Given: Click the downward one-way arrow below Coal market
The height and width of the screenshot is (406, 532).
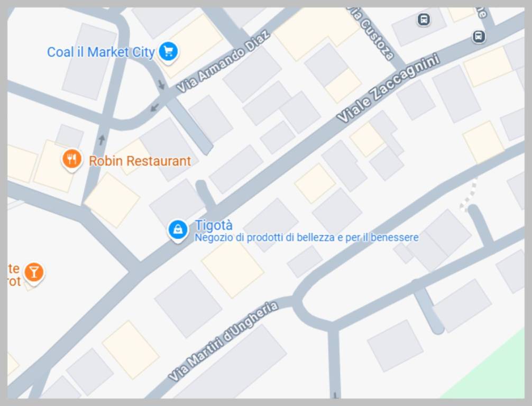Looking at the screenshot, I should click(161, 85).
